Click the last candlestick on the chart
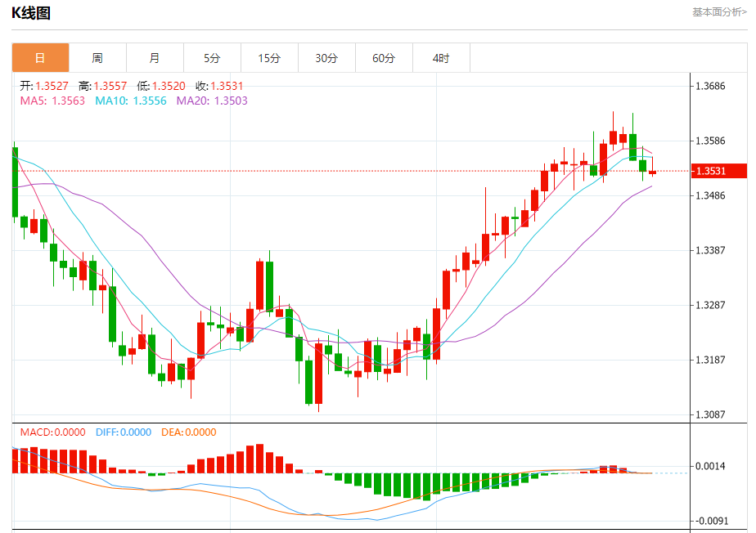The height and width of the screenshot is (533, 756). point(652,172)
